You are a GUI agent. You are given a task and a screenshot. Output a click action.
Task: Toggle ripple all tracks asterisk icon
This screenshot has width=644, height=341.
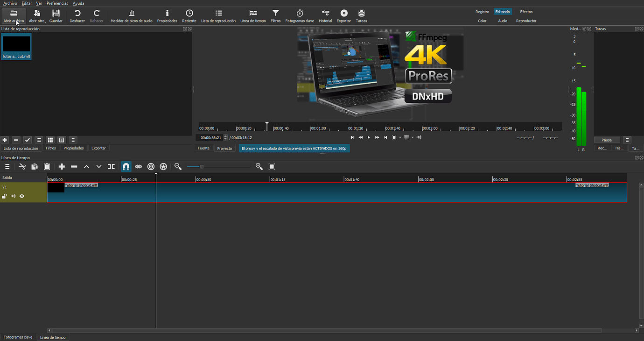pyautogui.click(x=163, y=166)
